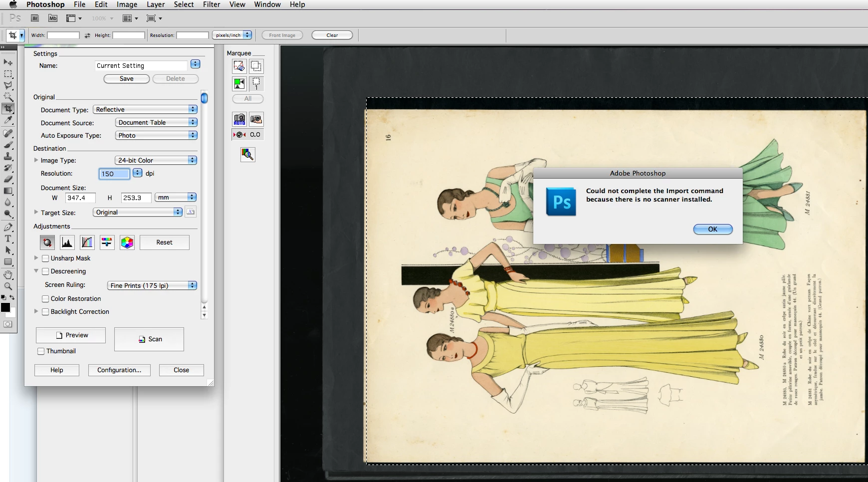Open the Filter menu
The height and width of the screenshot is (482, 868).
[x=212, y=4]
